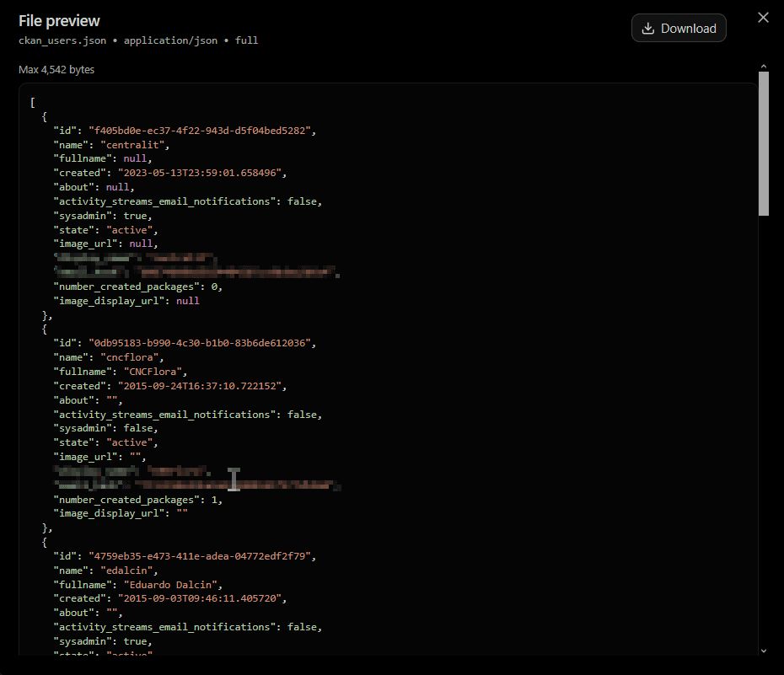Click the vertical scrollbar thumb
The height and width of the screenshot is (675, 784).
pos(763,143)
